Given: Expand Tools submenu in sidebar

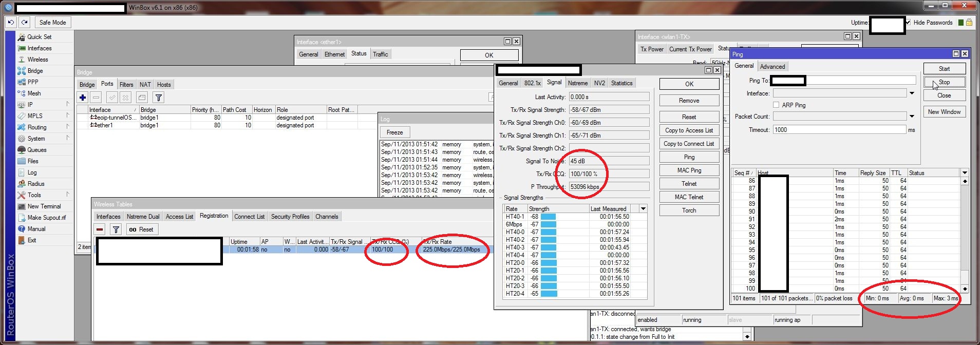Looking at the screenshot, I should click(67, 195).
